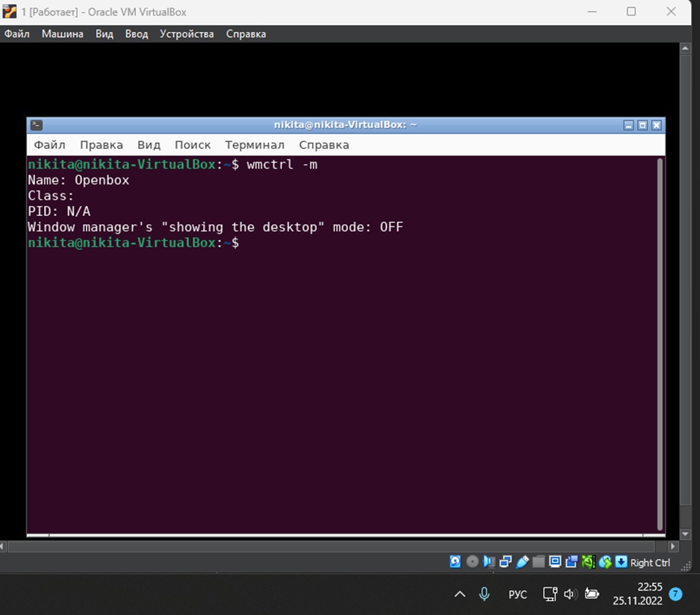Expand hidden system tray icons chevron

tap(460, 594)
